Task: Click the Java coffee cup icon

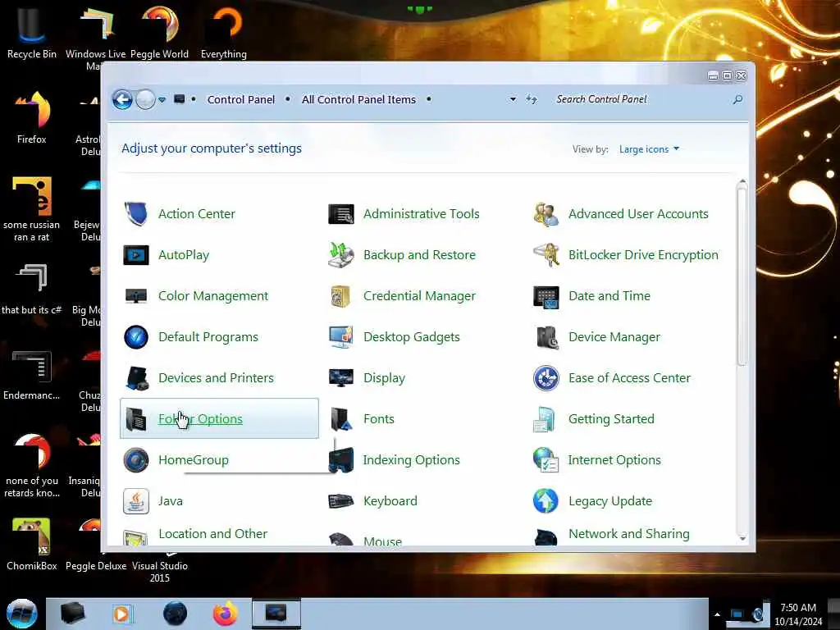Action: 136,501
